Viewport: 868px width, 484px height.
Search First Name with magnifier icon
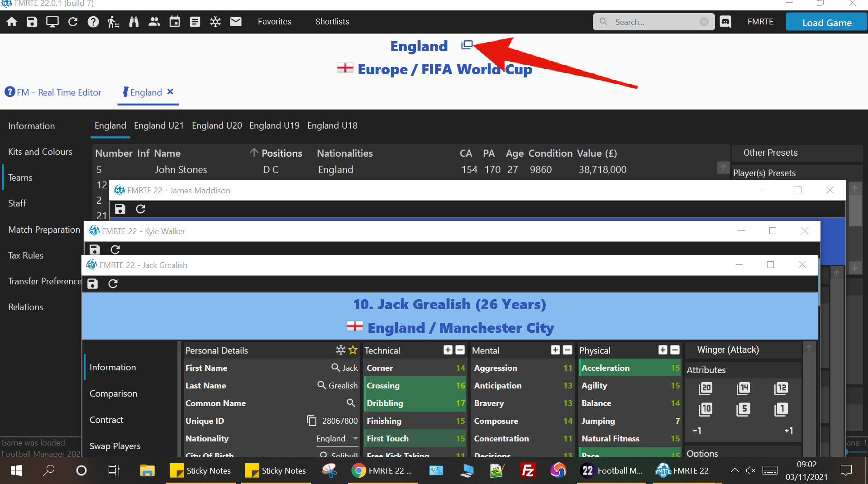335,367
